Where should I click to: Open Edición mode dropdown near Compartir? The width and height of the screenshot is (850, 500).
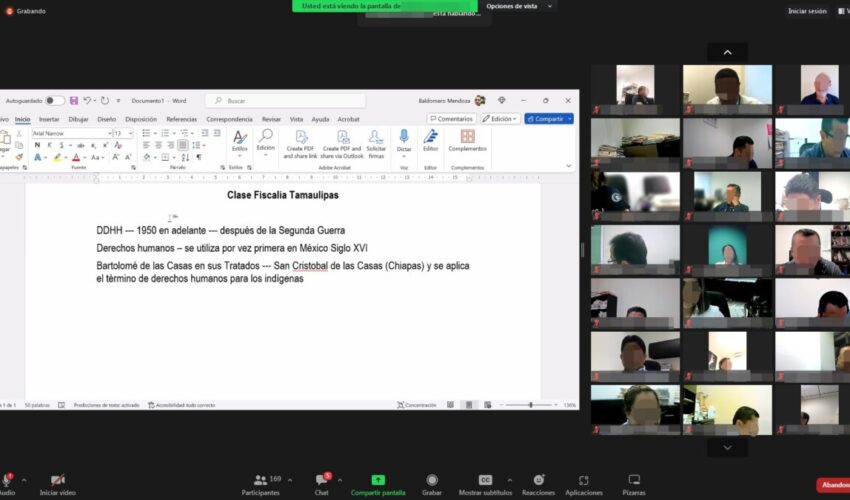pos(500,119)
